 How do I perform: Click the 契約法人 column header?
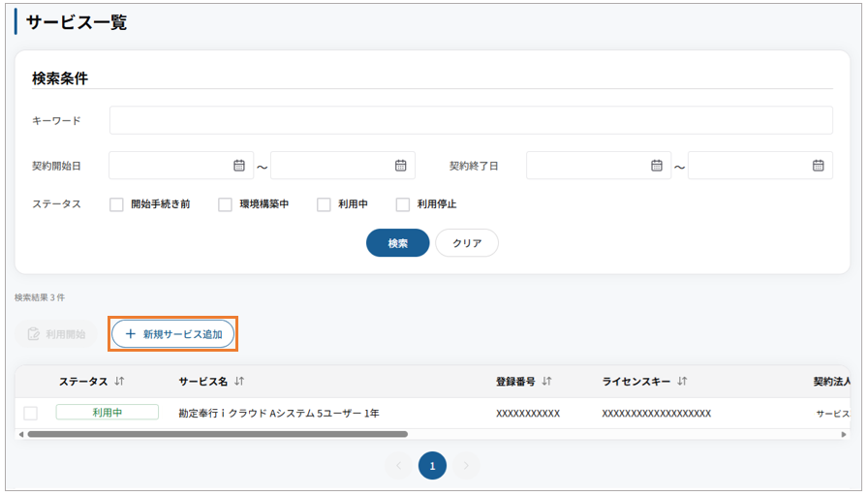(x=831, y=381)
